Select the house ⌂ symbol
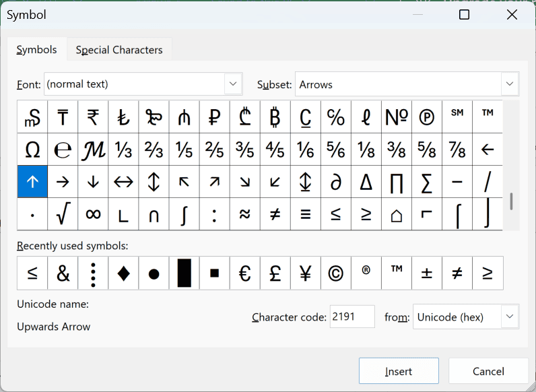This screenshot has width=536, height=392. [x=397, y=214]
